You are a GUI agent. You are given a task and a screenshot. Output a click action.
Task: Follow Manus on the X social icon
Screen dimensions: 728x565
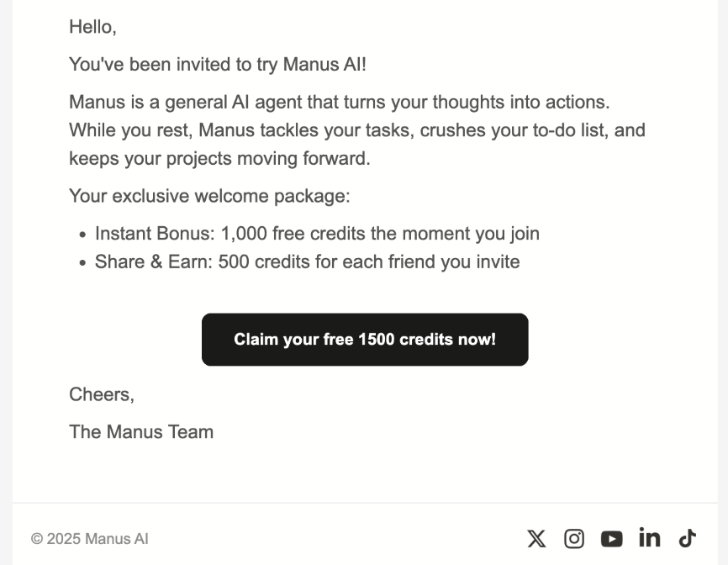[x=535, y=538]
